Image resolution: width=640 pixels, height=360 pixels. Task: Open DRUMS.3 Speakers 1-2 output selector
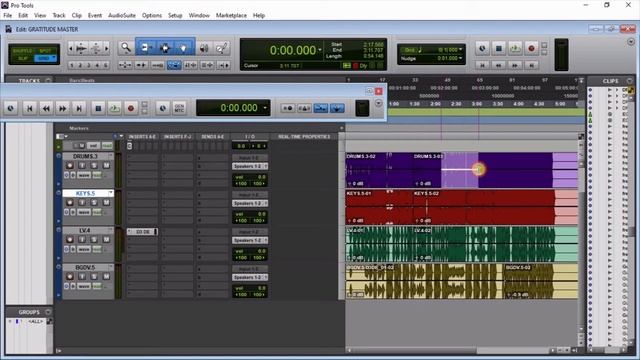tap(250, 166)
